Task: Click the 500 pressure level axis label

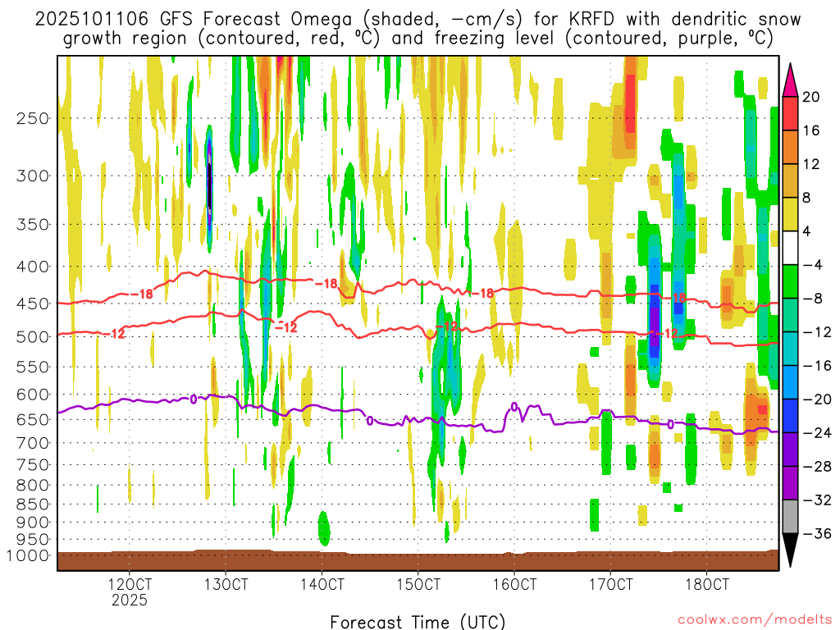Action: point(33,337)
